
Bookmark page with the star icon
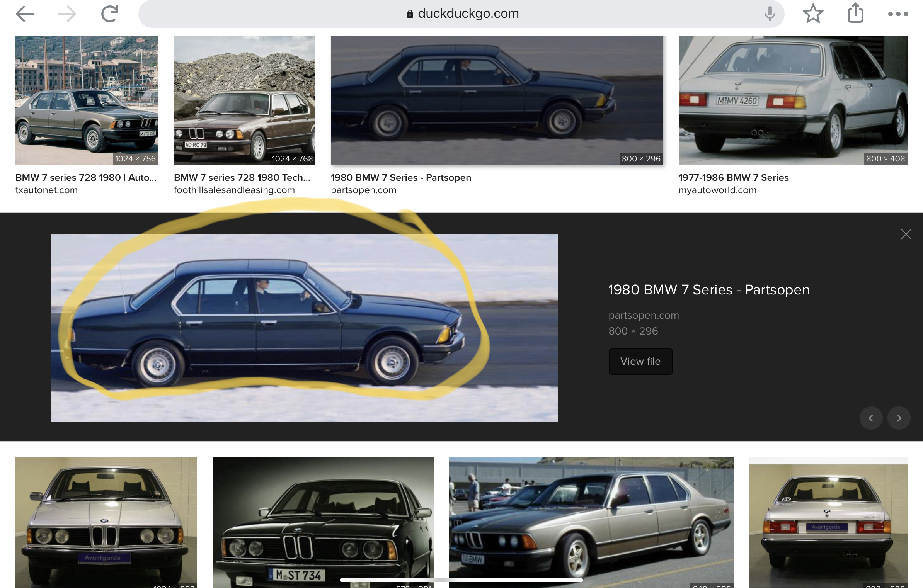813,14
